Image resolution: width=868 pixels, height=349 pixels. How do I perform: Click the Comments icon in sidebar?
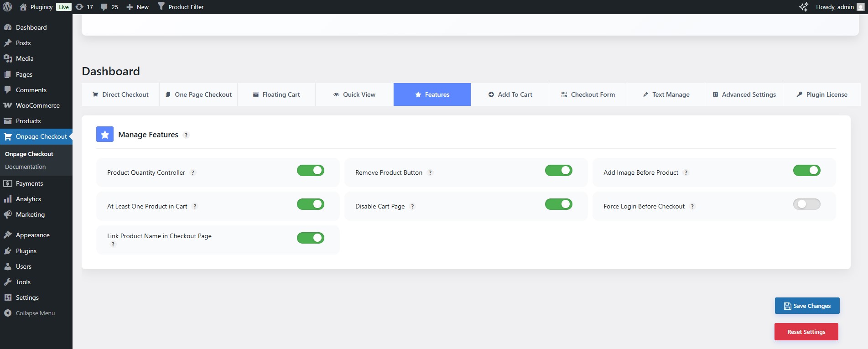8,90
